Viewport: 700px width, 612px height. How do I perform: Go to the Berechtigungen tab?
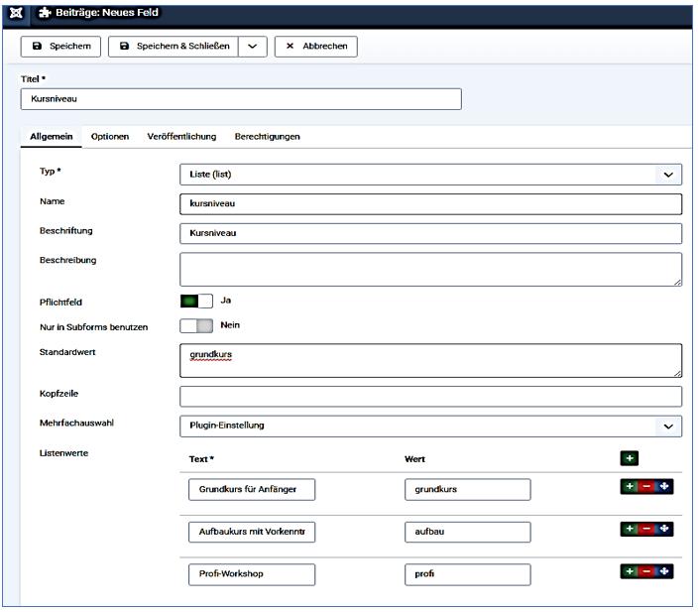click(x=267, y=136)
